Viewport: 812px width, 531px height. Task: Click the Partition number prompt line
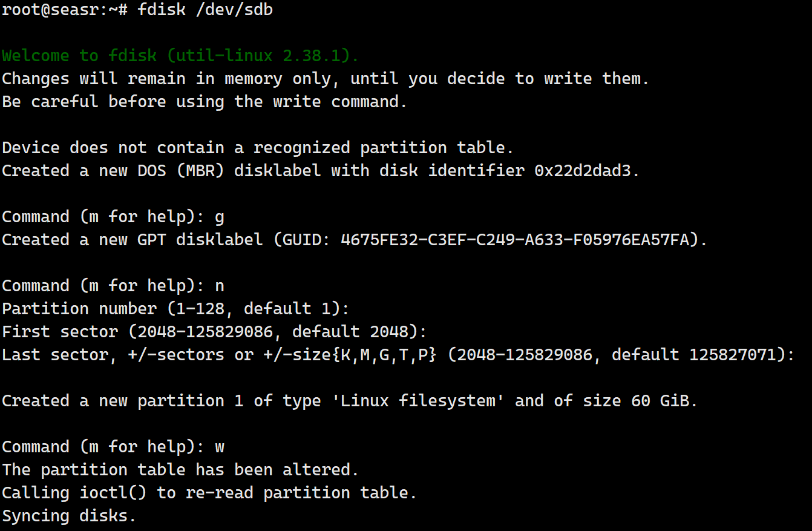(175, 309)
